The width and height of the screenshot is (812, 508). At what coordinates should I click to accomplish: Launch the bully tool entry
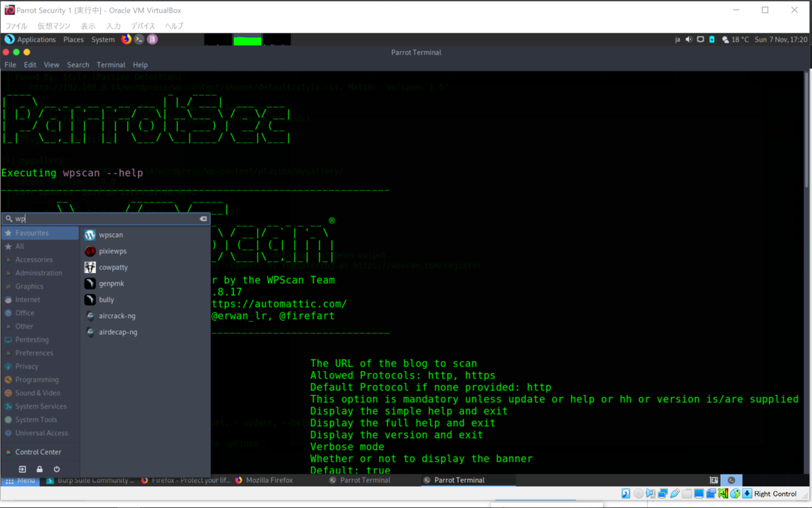(145, 300)
